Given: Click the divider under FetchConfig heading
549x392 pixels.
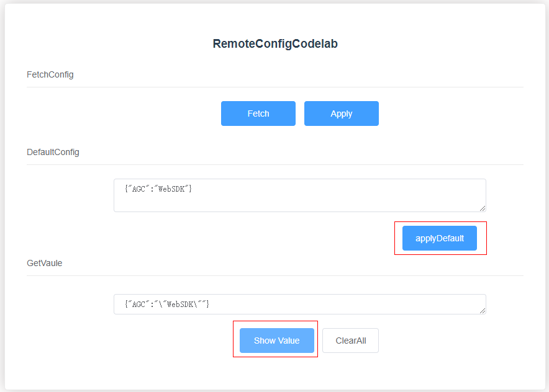Looking at the screenshot, I should [274, 87].
